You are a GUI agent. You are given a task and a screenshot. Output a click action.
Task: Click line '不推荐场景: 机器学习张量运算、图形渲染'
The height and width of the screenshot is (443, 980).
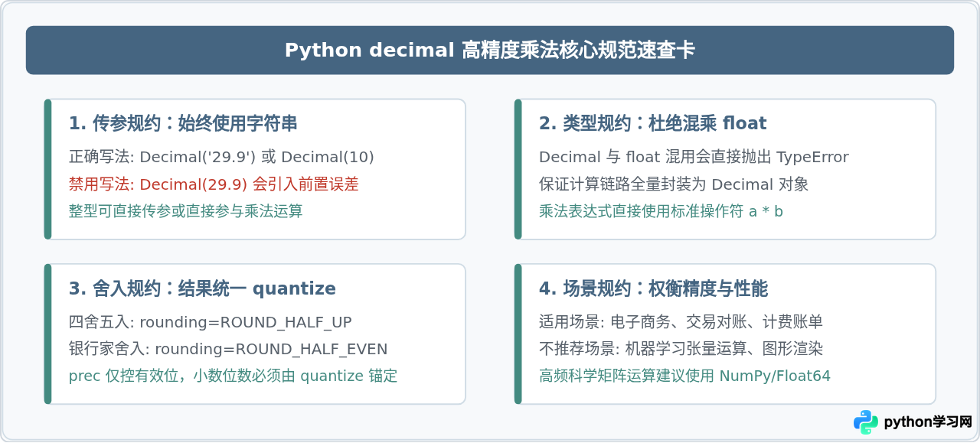681,349
